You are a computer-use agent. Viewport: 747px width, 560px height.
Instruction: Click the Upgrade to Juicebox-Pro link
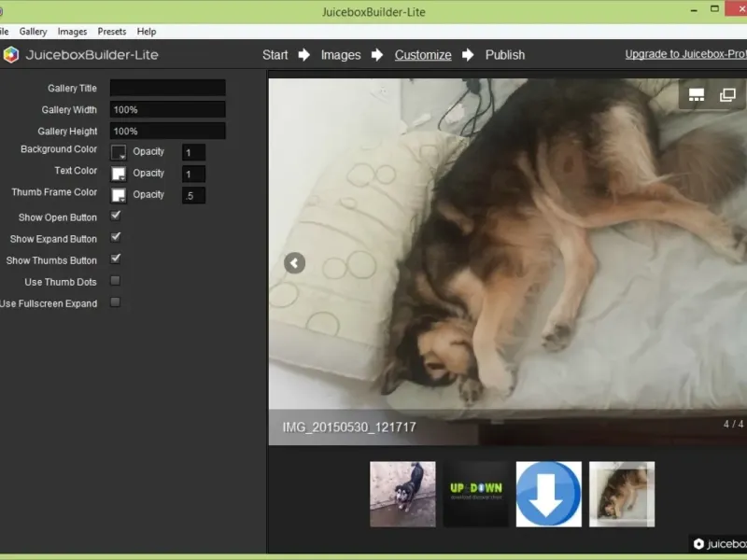tap(686, 54)
